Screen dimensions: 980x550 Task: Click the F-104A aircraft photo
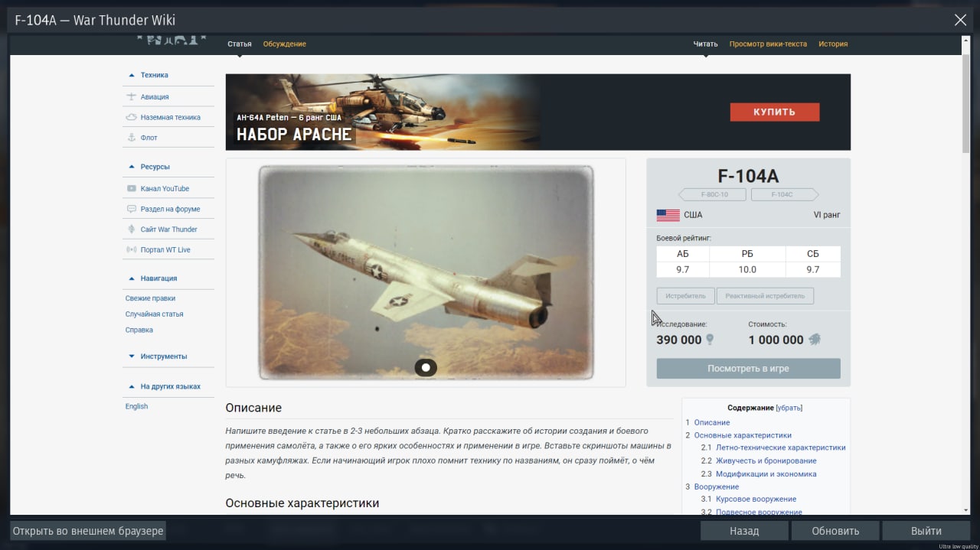426,272
